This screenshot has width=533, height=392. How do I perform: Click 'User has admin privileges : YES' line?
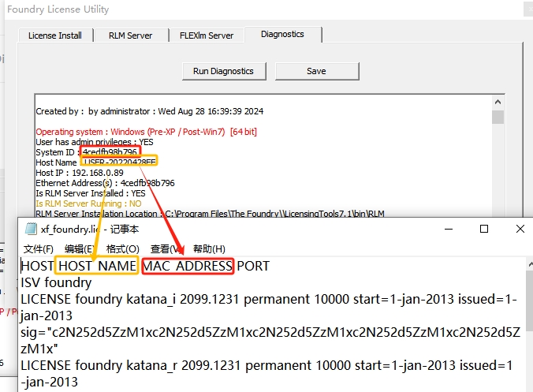coord(95,142)
